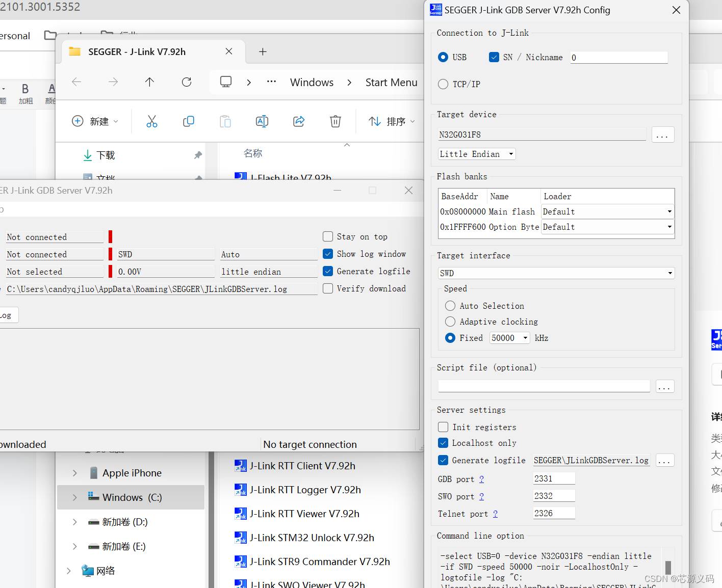Enable Verify download checkbox
722x588 pixels.
click(328, 288)
